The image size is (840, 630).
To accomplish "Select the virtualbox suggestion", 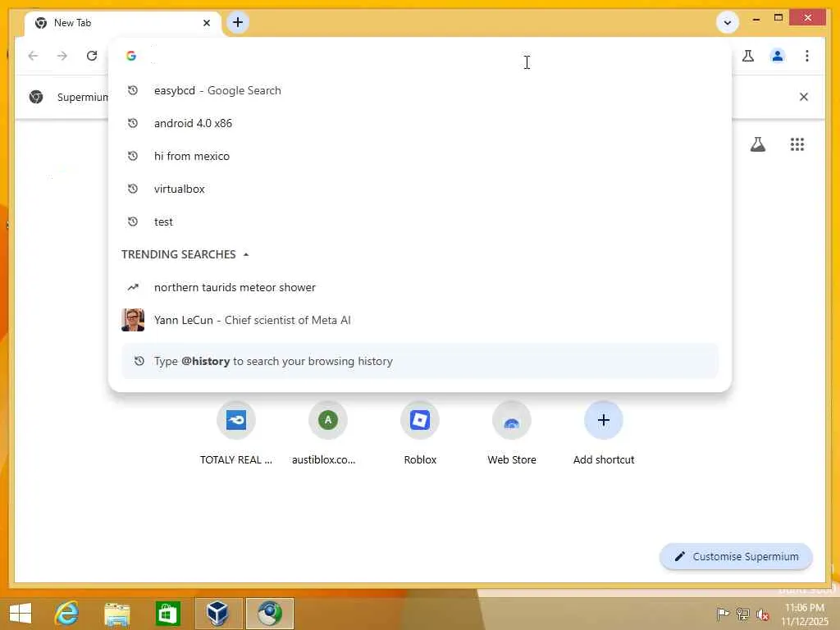I will pos(419,189).
